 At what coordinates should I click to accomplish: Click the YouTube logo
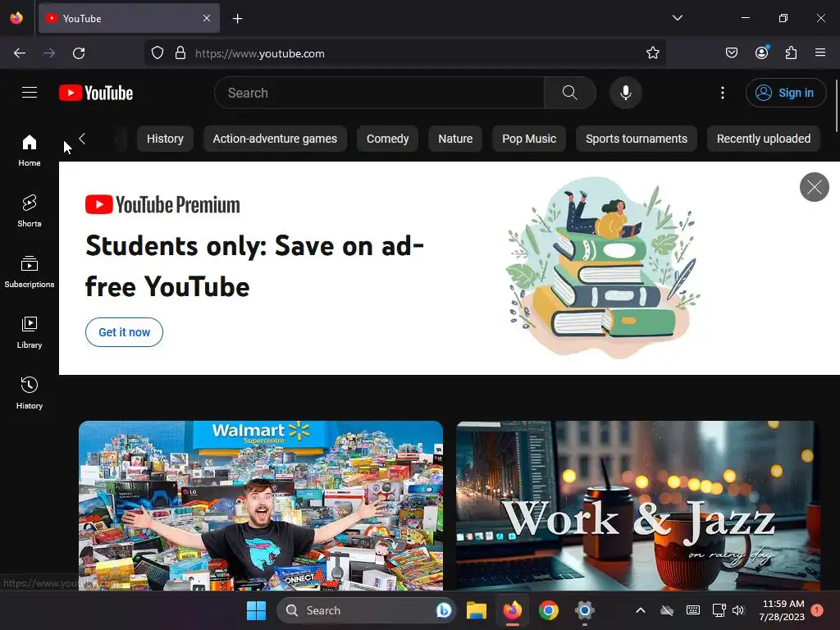click(96, 93)
